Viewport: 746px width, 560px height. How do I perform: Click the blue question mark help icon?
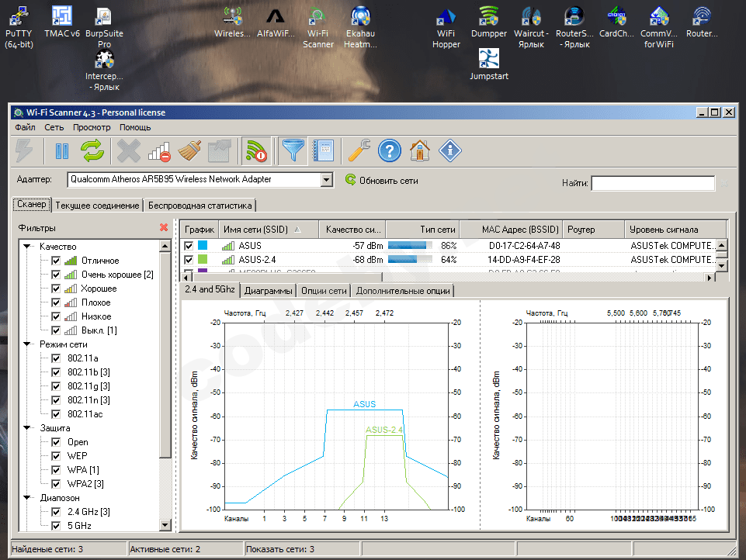389,150
